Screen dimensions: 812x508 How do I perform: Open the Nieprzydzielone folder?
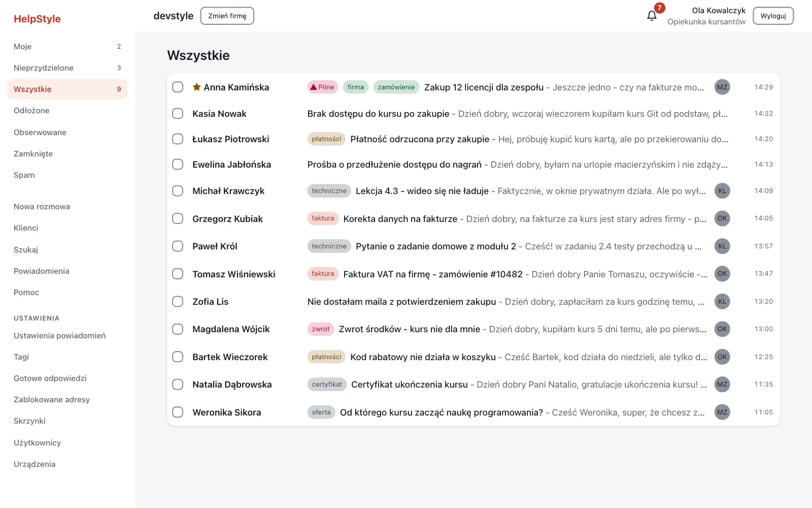pyautogui.click(x=67, y=68)
